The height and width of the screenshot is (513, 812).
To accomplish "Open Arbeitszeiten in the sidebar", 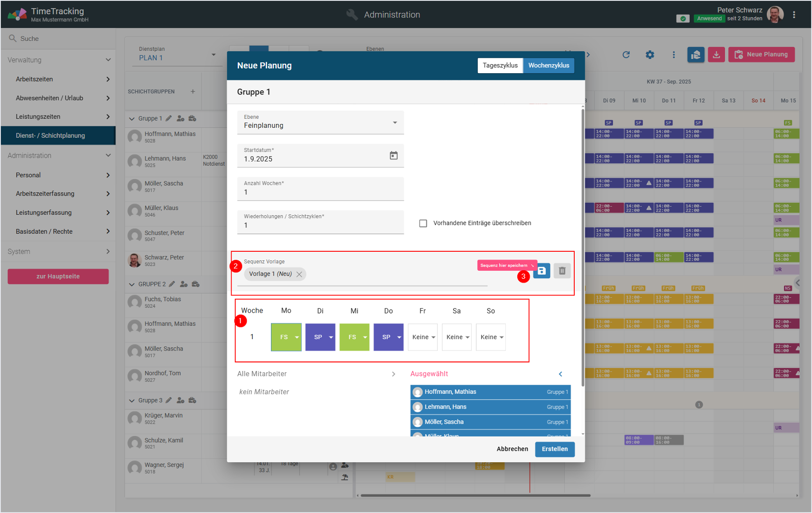I will [58, 79].
